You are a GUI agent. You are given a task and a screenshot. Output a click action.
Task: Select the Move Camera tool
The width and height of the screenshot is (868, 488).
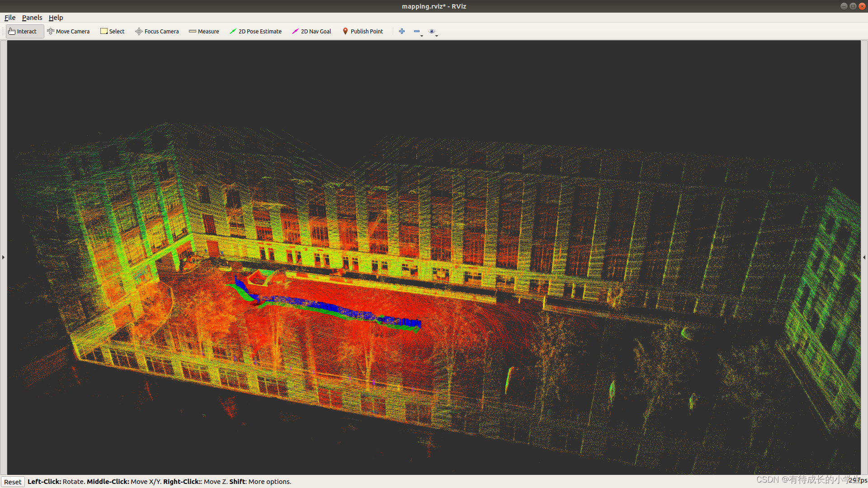(x=68, y=31)
